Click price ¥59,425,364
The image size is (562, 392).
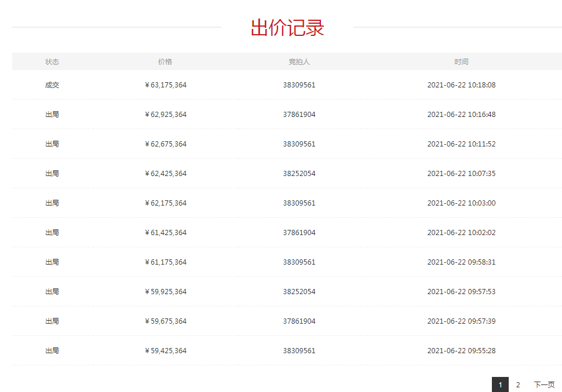166,350
